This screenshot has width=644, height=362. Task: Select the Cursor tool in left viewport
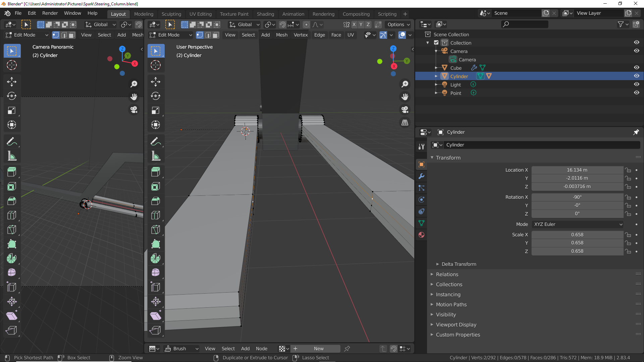[x=12, y=65]
